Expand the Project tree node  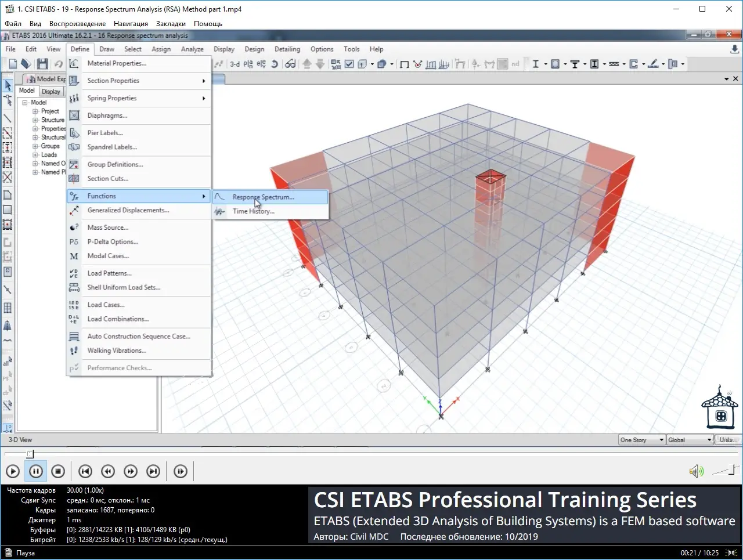(x=35, y=111)
